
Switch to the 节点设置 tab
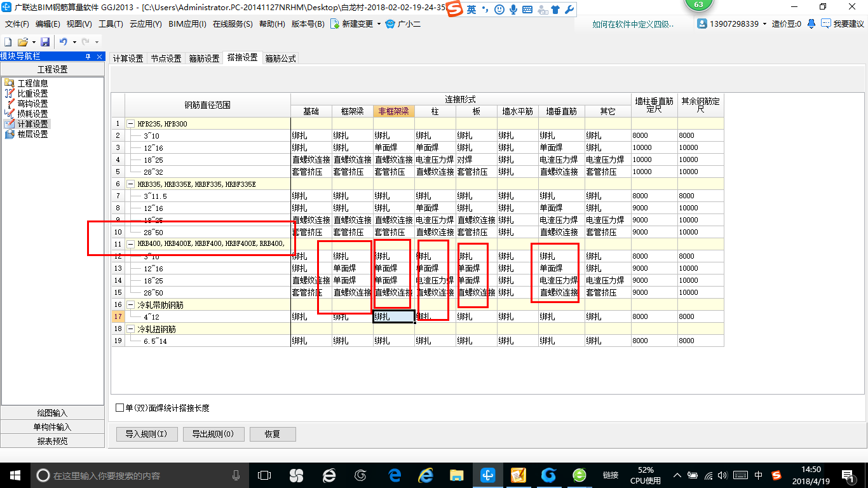[x=166, y=58]
